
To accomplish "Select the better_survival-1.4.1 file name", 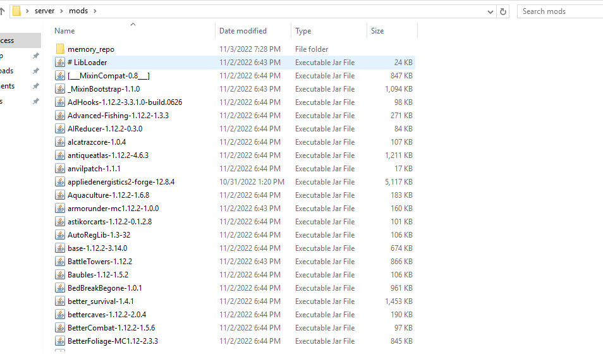I will (100, 301).
